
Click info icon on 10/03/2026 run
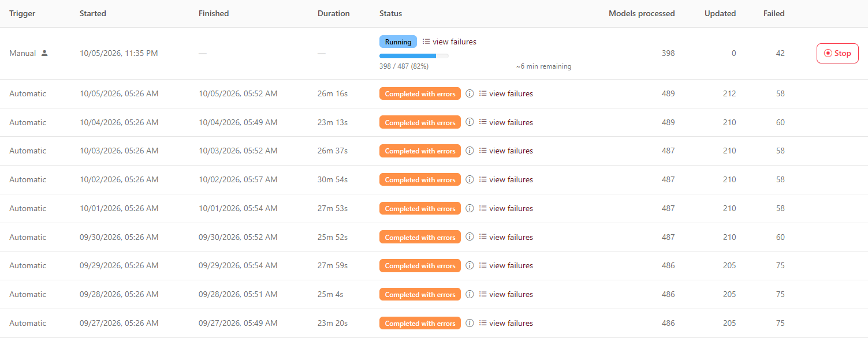point(470,151)
